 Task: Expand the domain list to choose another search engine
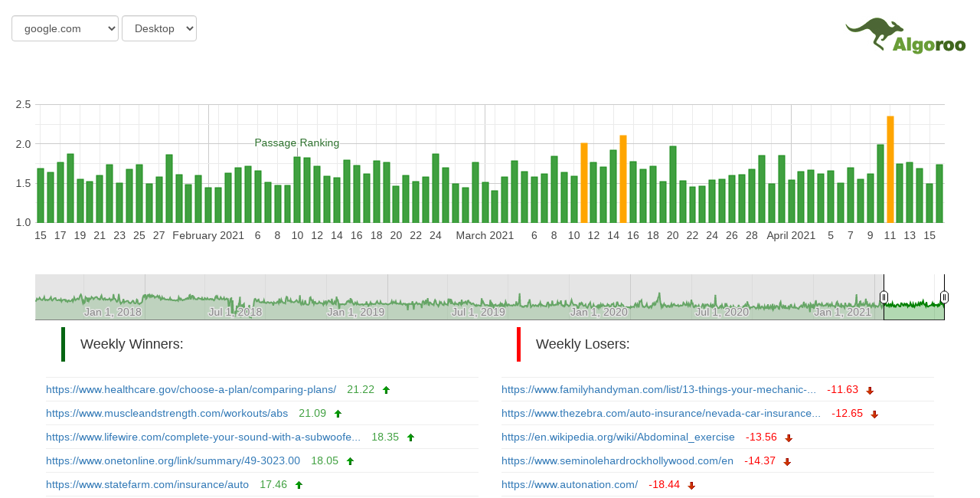pos(64,28)
